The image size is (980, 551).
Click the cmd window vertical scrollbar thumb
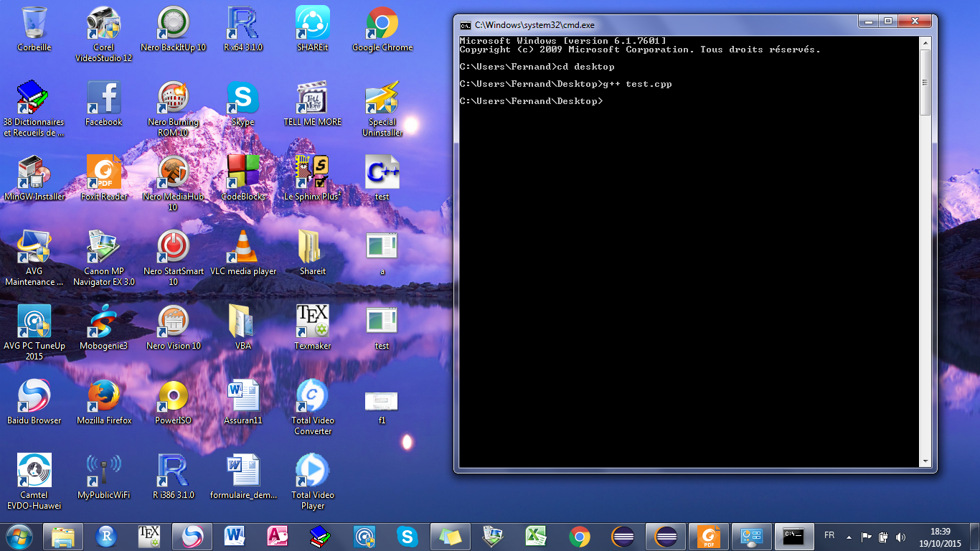(x=925, y=82)
